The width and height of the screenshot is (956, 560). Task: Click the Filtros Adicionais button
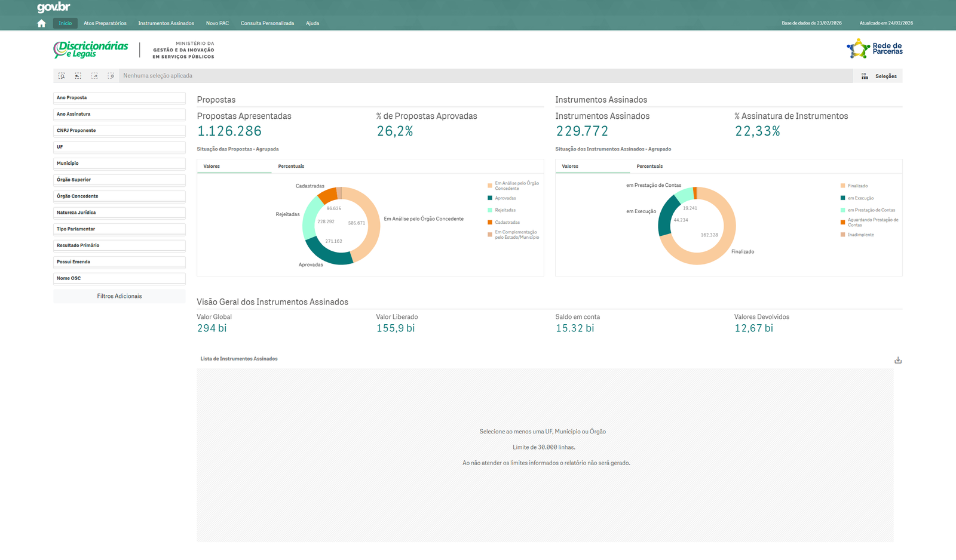click(119, 296)
